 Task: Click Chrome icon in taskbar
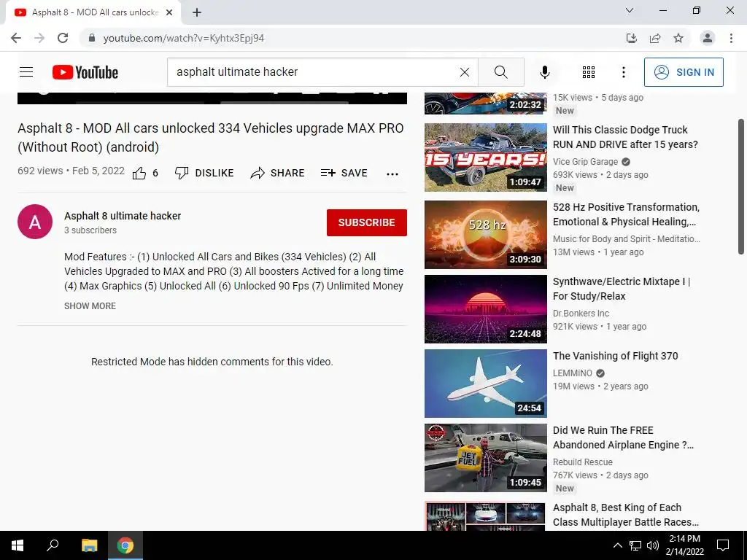(125, 545)
